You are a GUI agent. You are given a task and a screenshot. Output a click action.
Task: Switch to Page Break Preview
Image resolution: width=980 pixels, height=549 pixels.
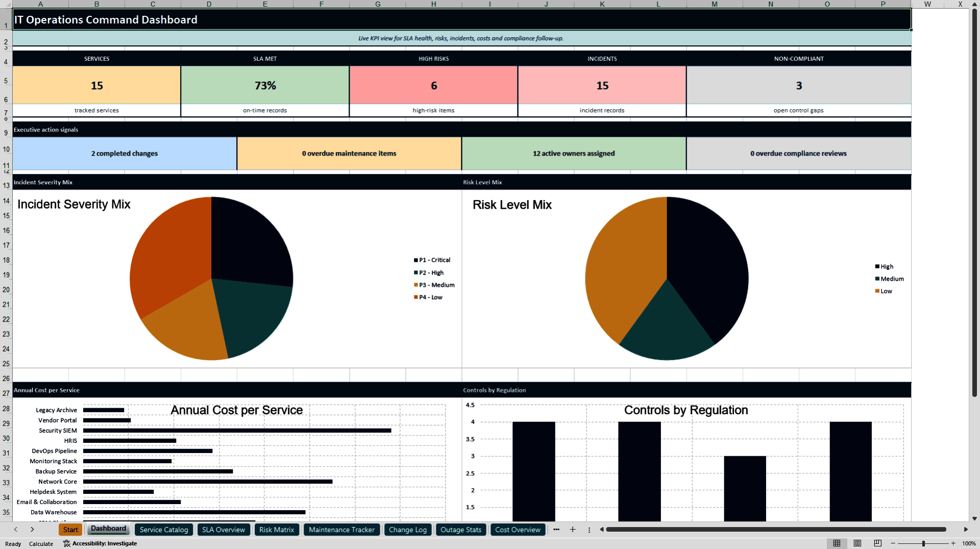pyautogui.click(x=878, y=543)
